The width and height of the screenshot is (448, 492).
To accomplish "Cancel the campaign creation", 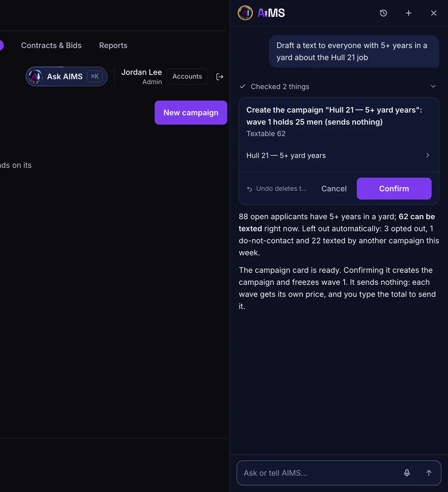I will 334,189.
